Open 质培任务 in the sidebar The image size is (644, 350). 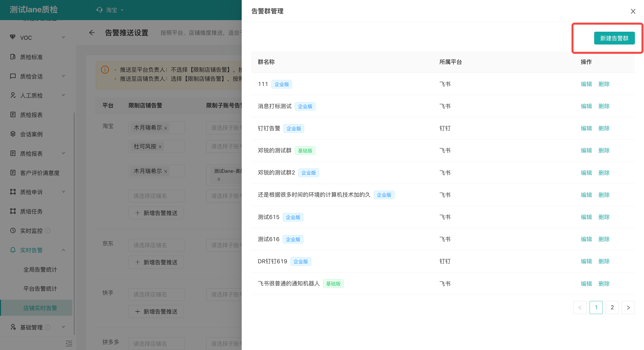pos(31,211)
